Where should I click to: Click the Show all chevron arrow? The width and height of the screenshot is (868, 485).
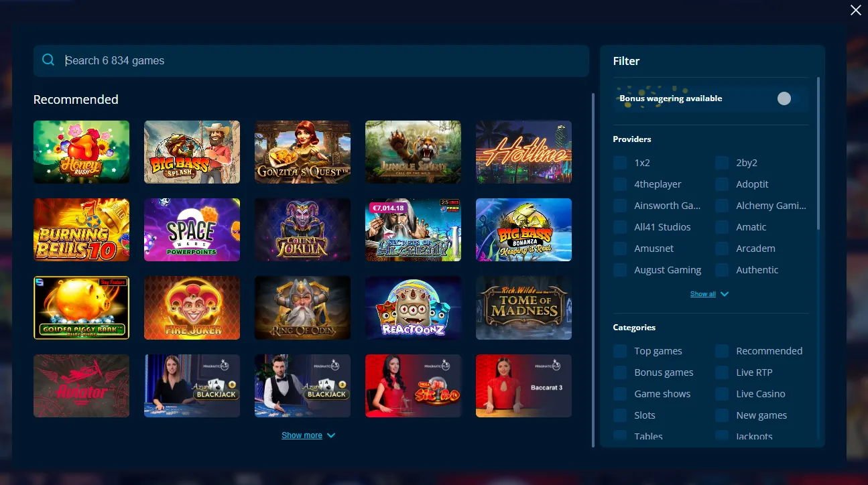(725, 294)
